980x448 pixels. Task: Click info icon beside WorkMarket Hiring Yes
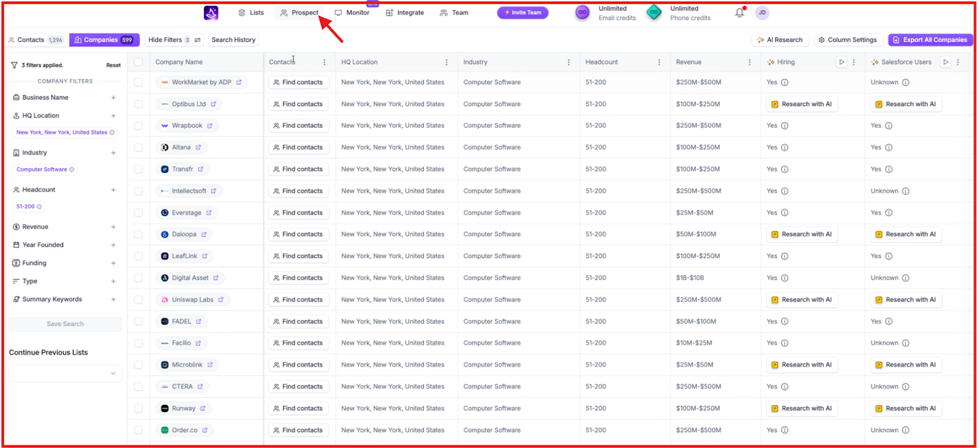point(785,82)
